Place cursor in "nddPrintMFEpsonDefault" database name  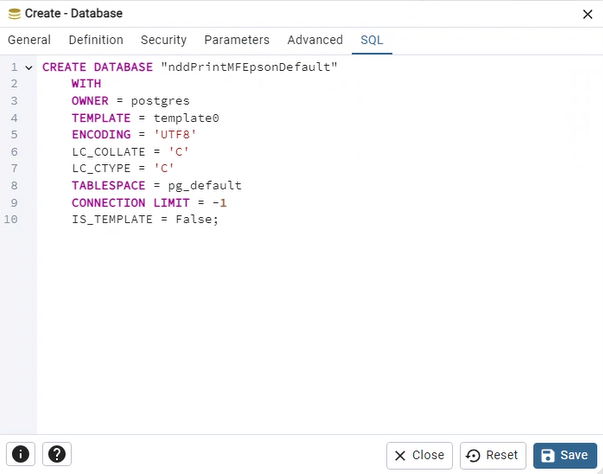(249, 67)
